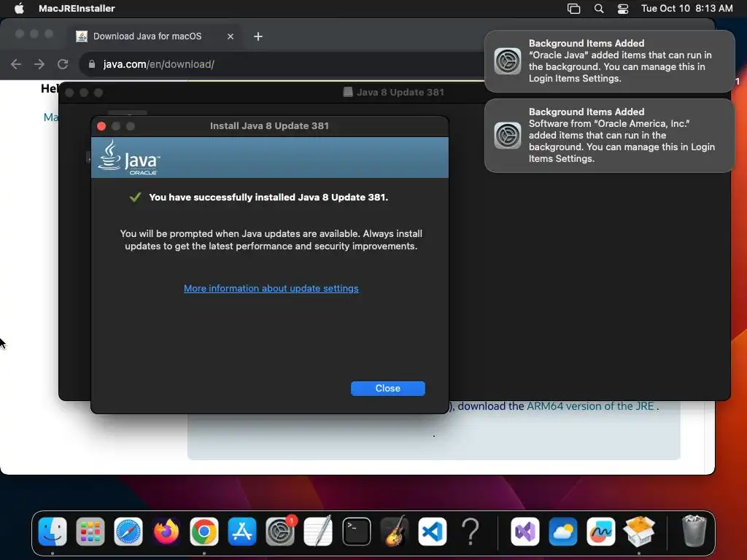
Task: Click the screen mirroring icon in menu bar
Action: point(573,9)
